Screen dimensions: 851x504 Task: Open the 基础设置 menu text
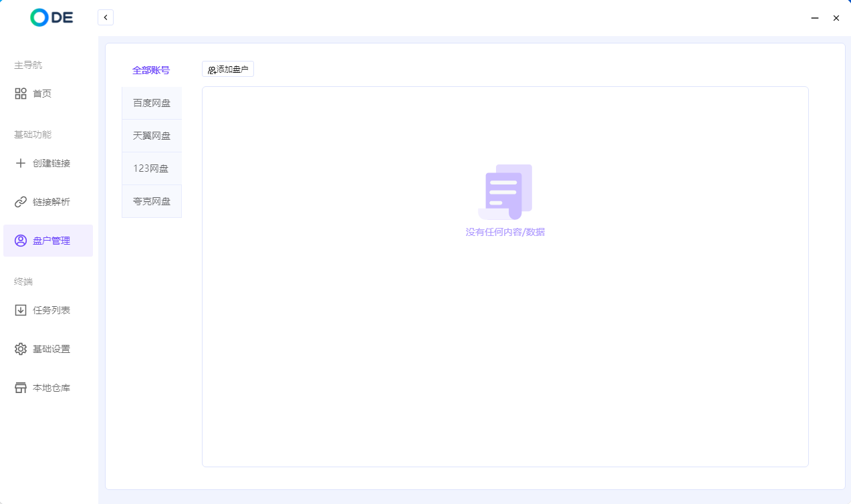tap(51, 349)
